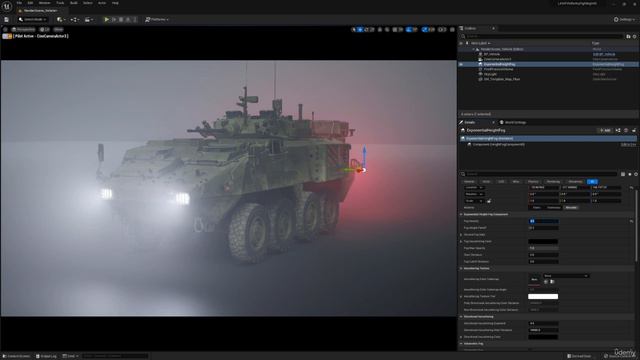Select PostProcessVolume in the Outliner

(499, 69)
